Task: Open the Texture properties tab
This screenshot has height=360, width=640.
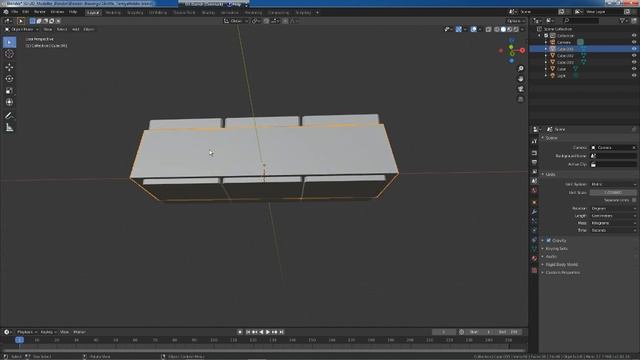Action: (x=534, y=270)
